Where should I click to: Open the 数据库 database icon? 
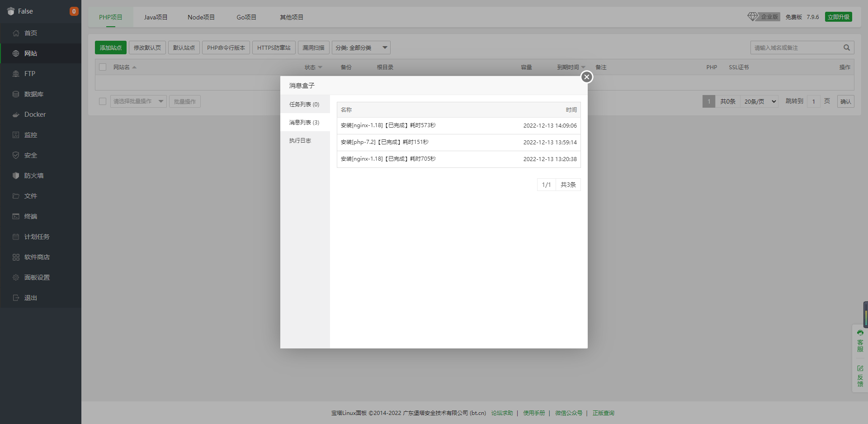pyautogui.click(x=16, y=94)
